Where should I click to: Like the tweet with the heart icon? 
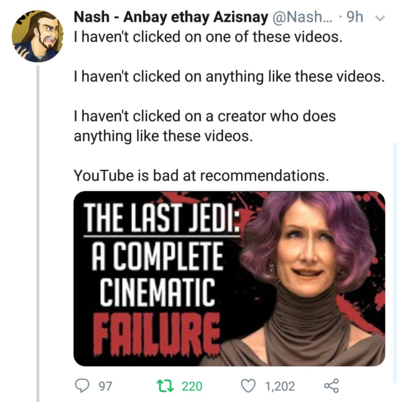pyautogui.click(x=248, y=386)
